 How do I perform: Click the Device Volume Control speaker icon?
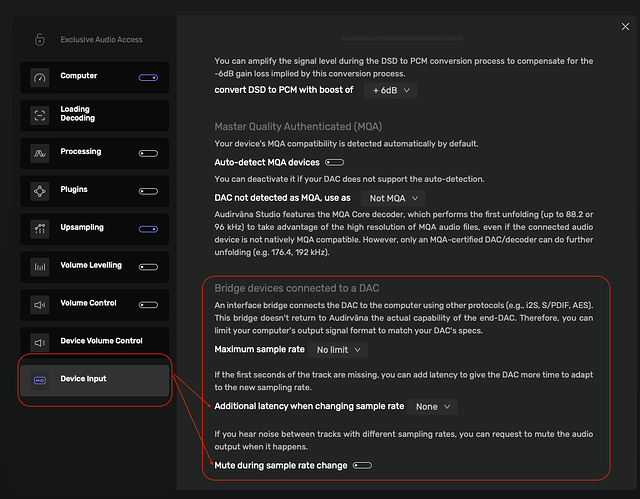click(x=40, y=343)
